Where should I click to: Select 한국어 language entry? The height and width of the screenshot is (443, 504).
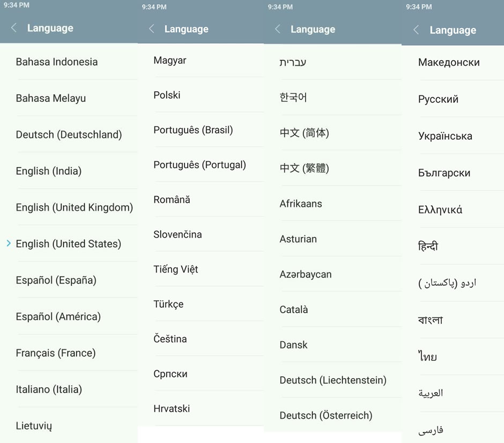[x=293, y=98]
